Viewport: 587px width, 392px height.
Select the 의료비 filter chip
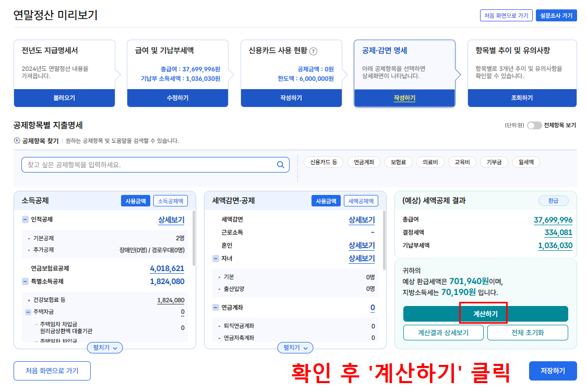pos(431,162)
